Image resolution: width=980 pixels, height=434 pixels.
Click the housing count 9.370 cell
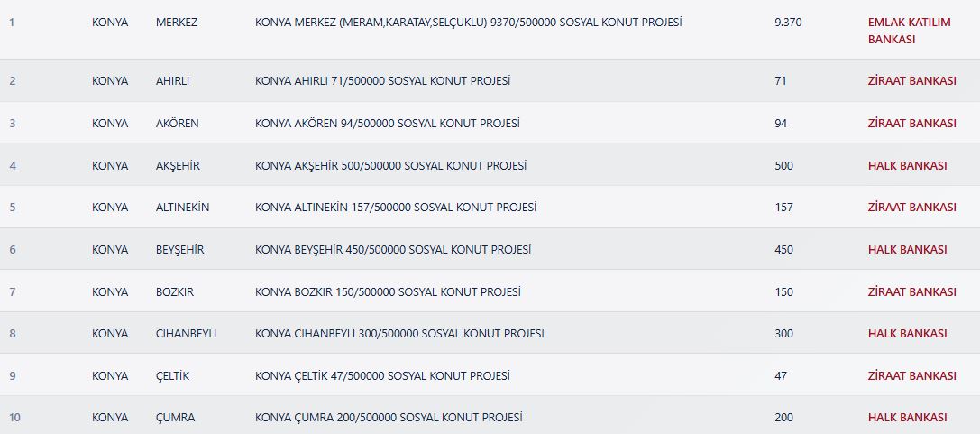tap(788, 22)
